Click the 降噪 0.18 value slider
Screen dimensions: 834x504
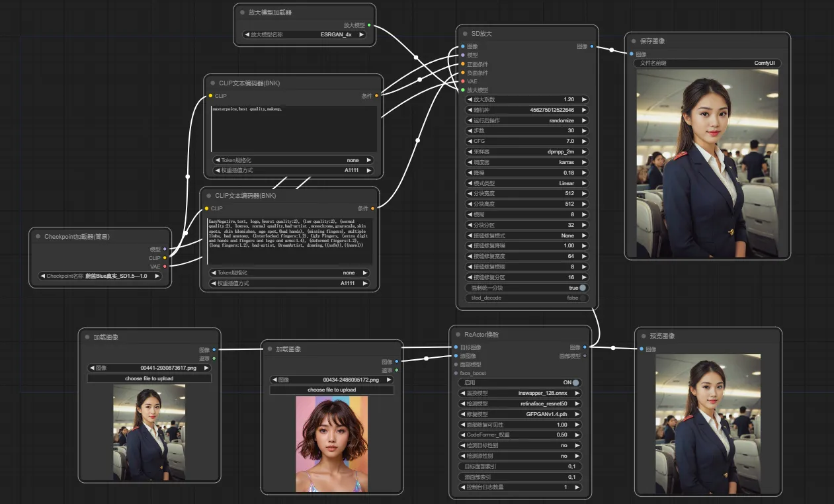pos(527,173)
